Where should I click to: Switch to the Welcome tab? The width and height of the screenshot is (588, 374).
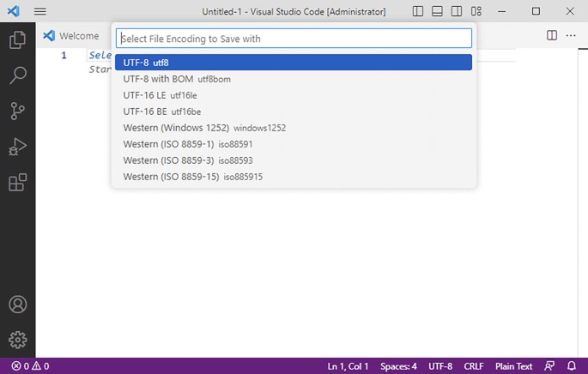[x=71, y=36]
